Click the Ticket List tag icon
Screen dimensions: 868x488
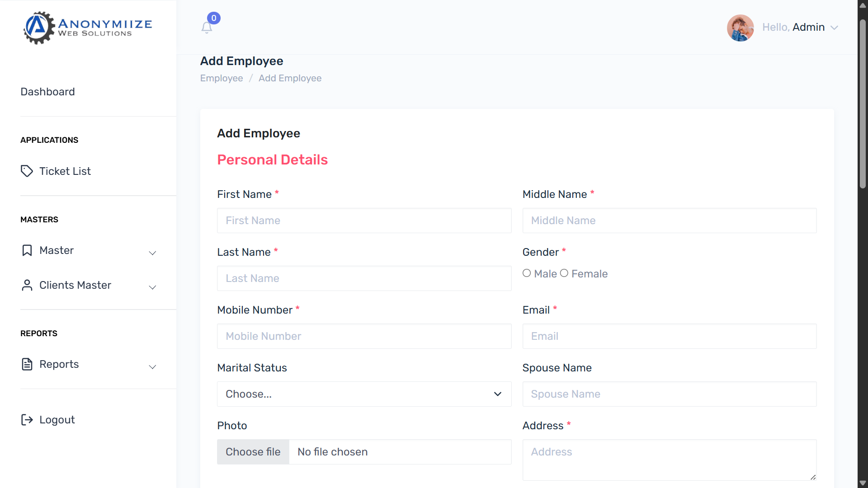tap(27, 171)
